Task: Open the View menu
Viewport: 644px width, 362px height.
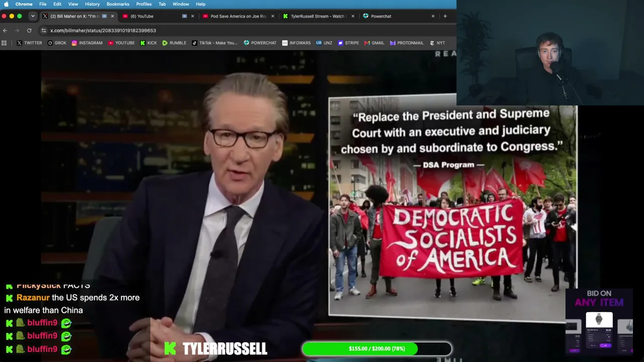Action: (x=73, y=4)
